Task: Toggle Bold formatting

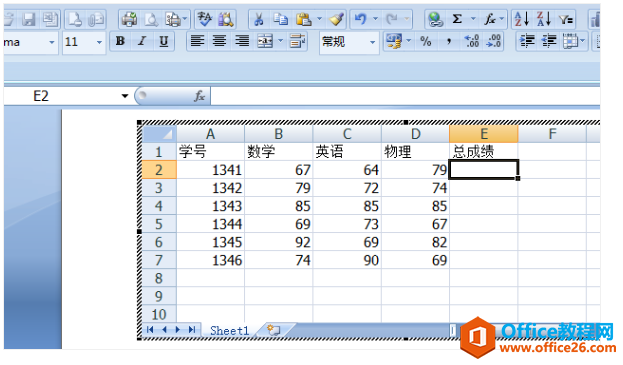Action: pos(120,41)
